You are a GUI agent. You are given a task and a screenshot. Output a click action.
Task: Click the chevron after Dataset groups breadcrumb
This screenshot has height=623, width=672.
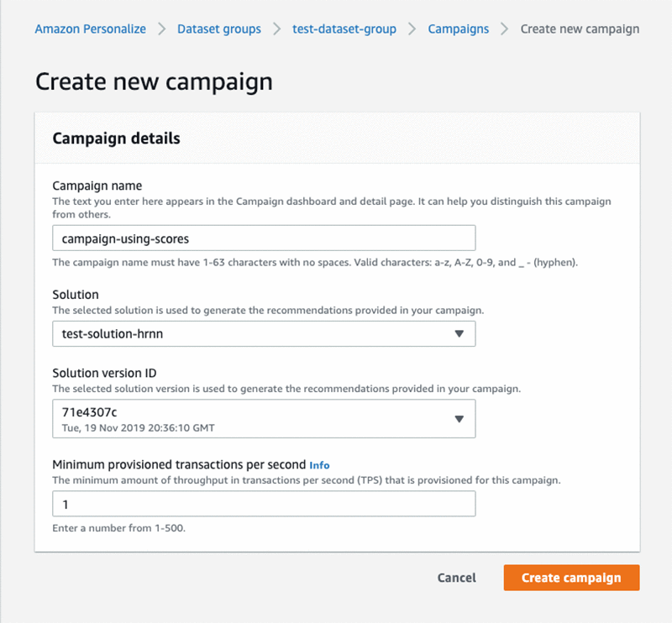pos(277,29)
